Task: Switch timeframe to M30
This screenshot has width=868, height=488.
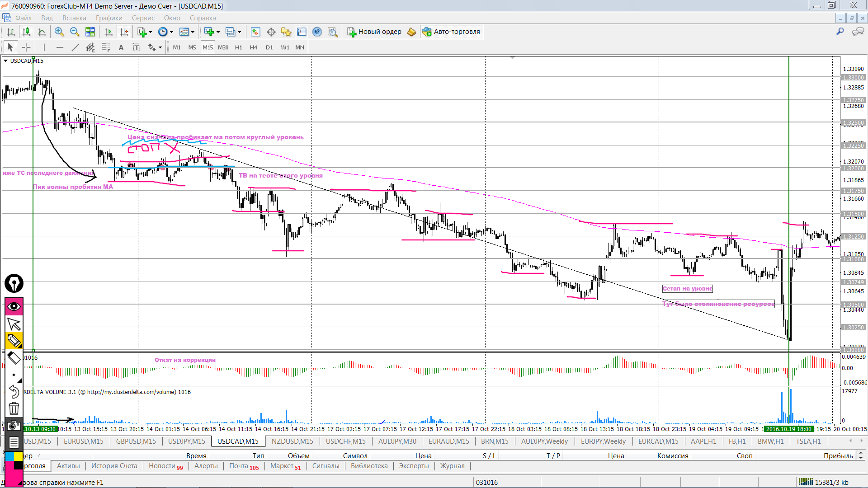Action: click(x=223, y=47)
